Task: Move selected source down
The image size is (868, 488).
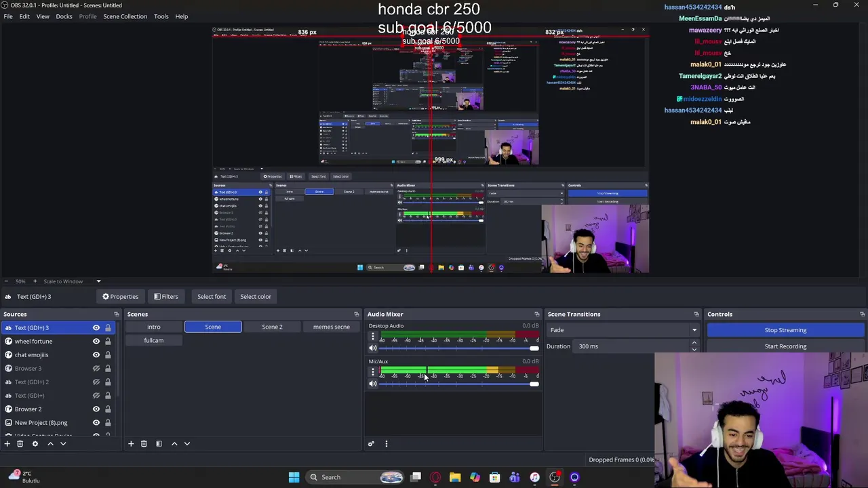Action: pyautogui.click(x=63, y=444)
